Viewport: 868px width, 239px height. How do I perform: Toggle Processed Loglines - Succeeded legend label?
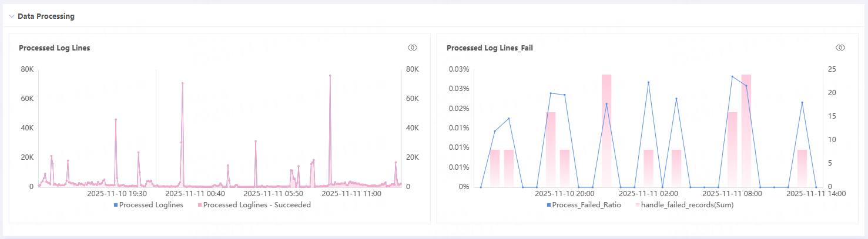pyautogui.click(x=257, y=205)
